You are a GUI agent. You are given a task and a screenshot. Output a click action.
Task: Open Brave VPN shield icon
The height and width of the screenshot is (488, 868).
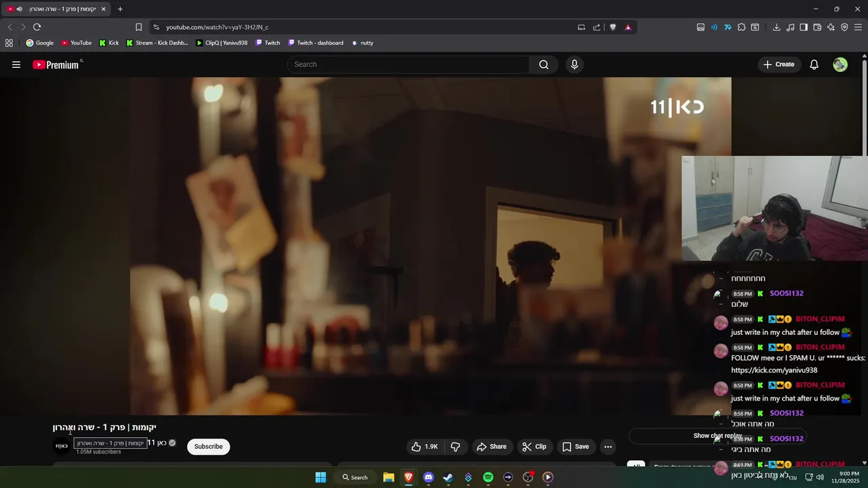(844, 27)
